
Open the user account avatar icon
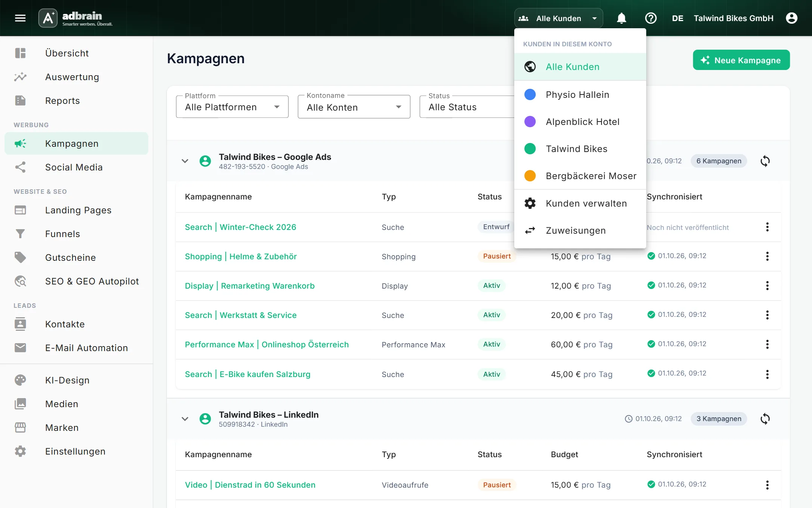[x=791, y=18]
